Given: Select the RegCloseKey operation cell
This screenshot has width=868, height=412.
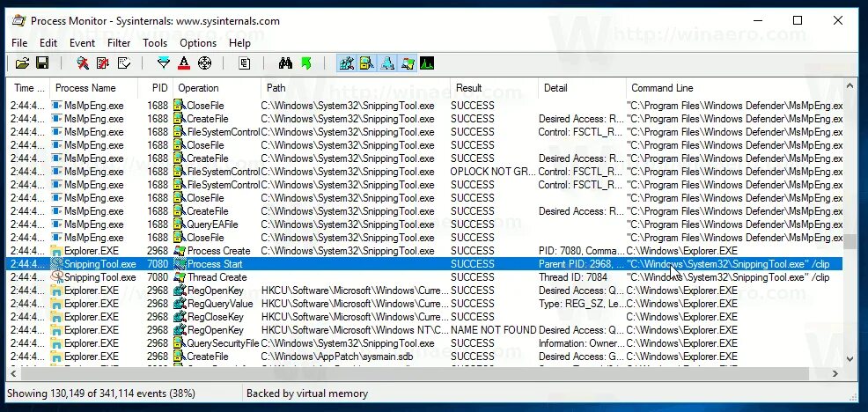Looking at the screenshot, I should click(x=217, y=317).
